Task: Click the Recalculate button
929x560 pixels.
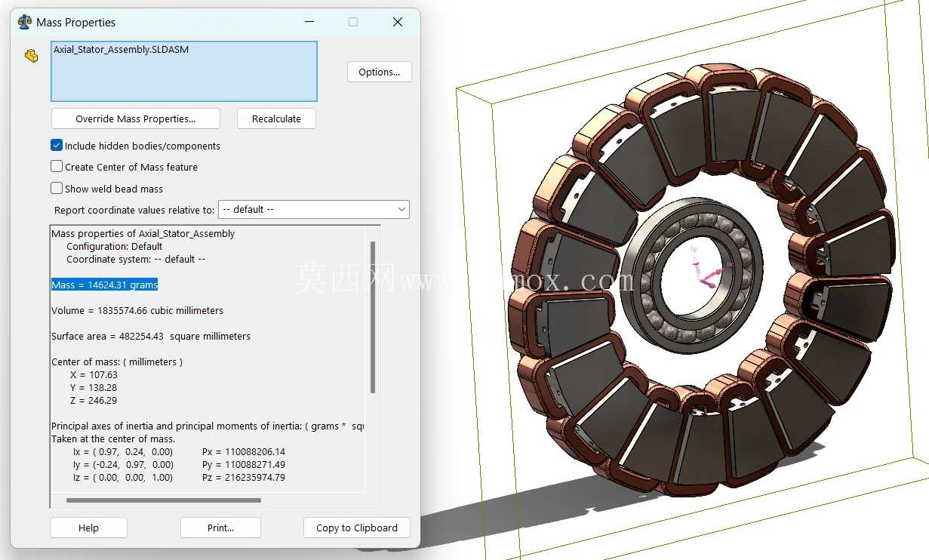Action: [x=276, y=118]
